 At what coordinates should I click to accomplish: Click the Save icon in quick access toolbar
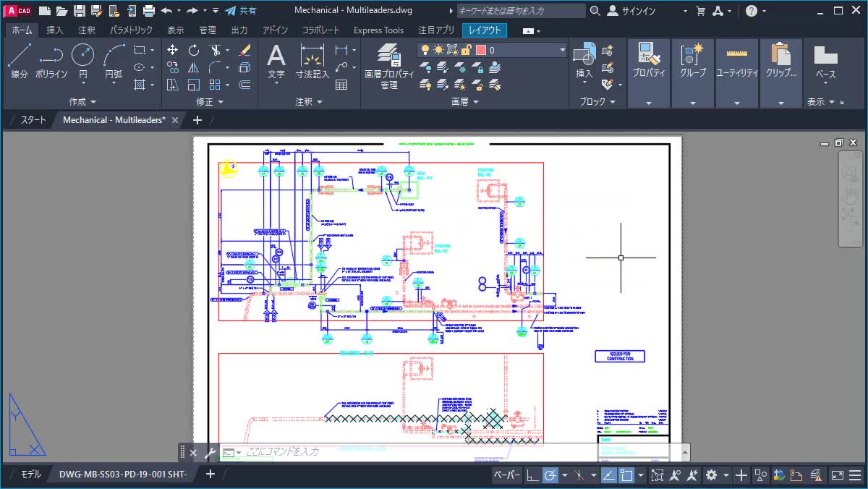click(80, 11)
